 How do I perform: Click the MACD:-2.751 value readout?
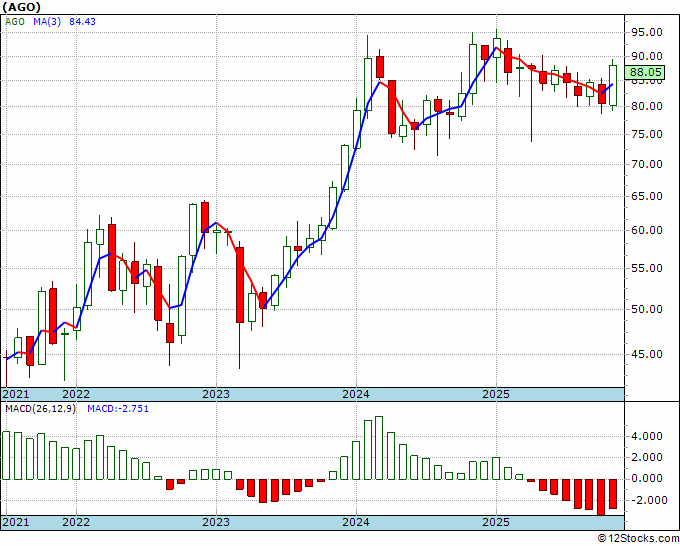[118, 409]
